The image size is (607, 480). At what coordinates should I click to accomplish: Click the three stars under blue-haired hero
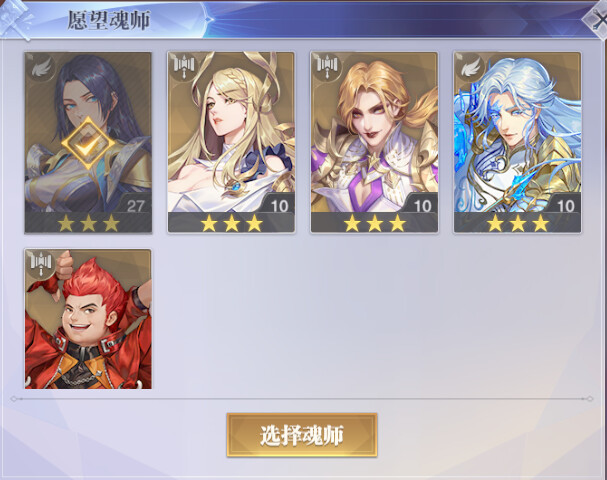click(518, 223)
